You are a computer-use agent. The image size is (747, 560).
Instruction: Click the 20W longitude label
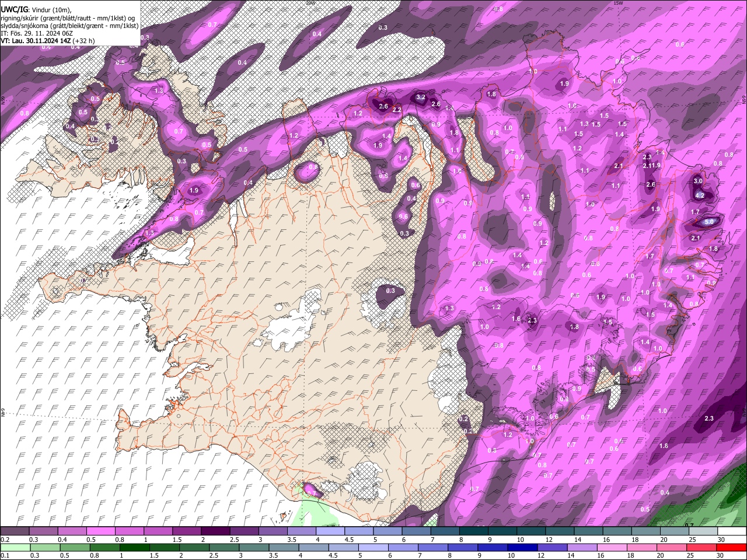pyautogui.click(x=310, y=3)
